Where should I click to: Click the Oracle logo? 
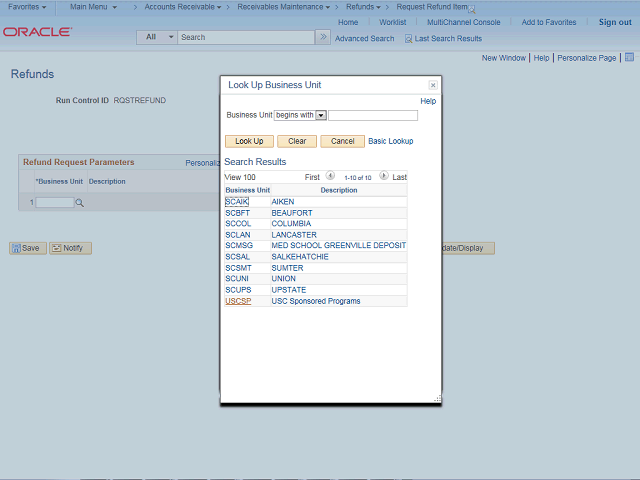[x=37, y=32]
